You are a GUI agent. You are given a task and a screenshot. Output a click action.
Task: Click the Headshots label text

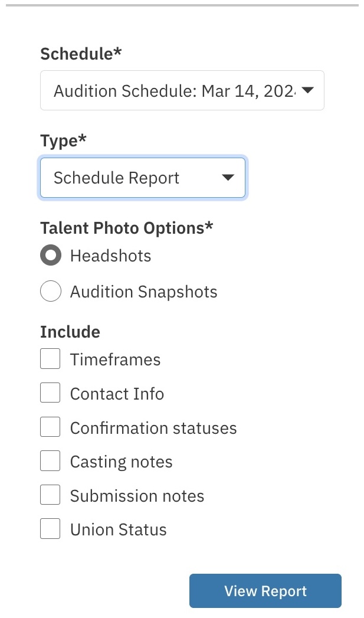(x=110, y=256)
